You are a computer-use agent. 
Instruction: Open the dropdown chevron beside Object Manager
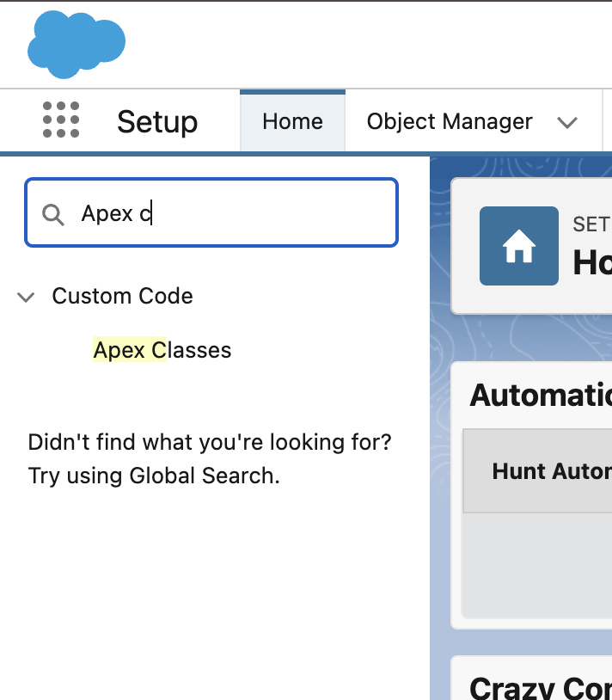567,122
